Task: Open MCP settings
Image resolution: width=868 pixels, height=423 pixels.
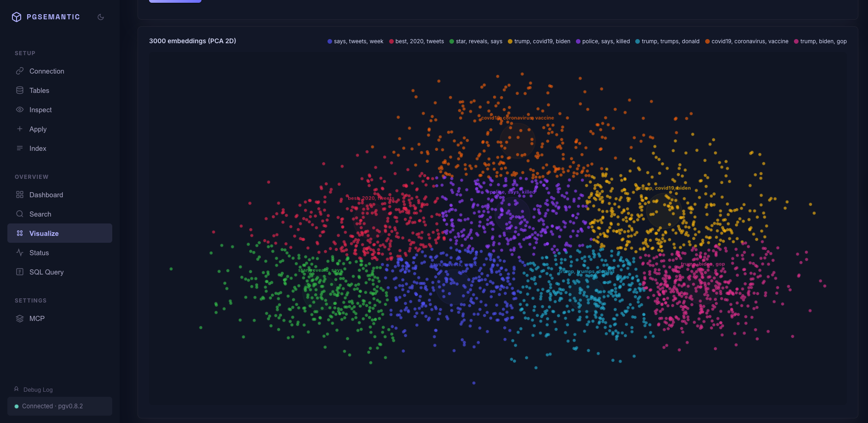Action: [x=60, y=318]
